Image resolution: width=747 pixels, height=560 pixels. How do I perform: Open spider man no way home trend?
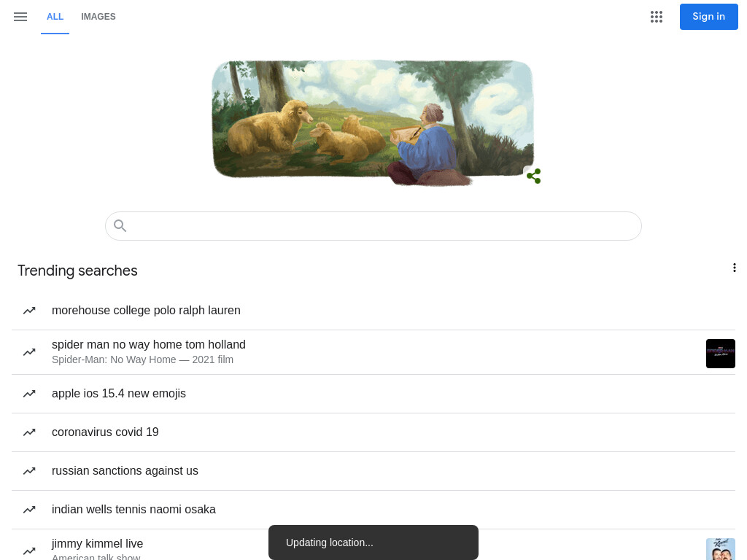(373, 352)
